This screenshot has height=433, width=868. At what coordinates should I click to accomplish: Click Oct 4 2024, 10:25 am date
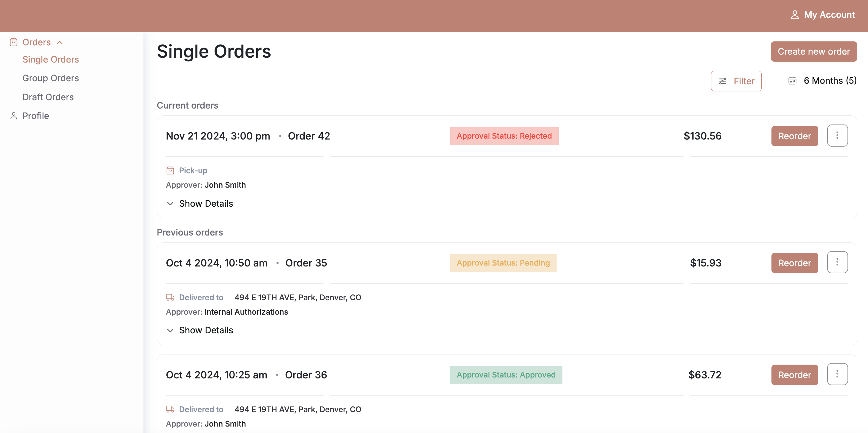(217, 375)
